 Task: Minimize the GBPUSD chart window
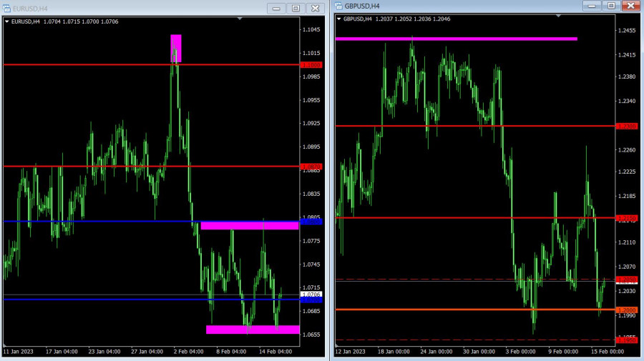[592, 6]
